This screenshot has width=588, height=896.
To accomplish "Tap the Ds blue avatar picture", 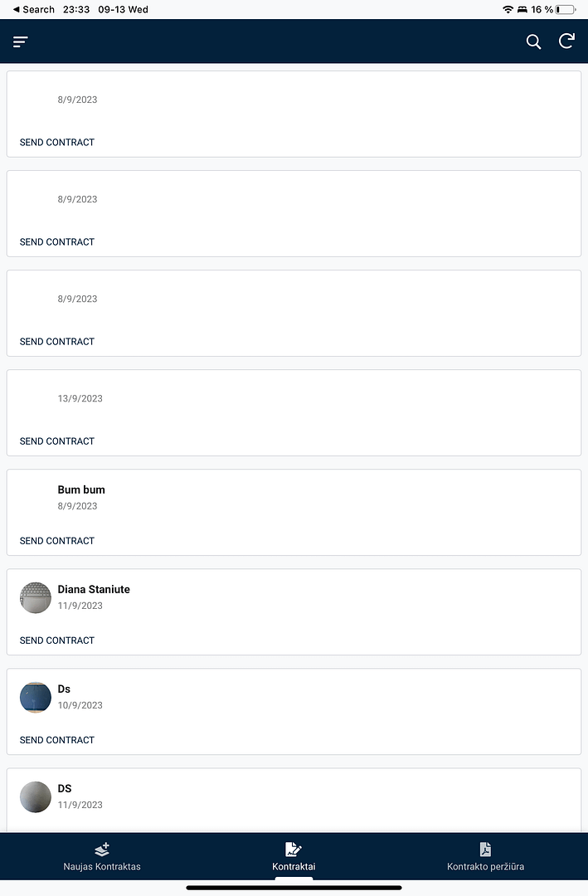I will pyautogui.click(x=36, y=697).
